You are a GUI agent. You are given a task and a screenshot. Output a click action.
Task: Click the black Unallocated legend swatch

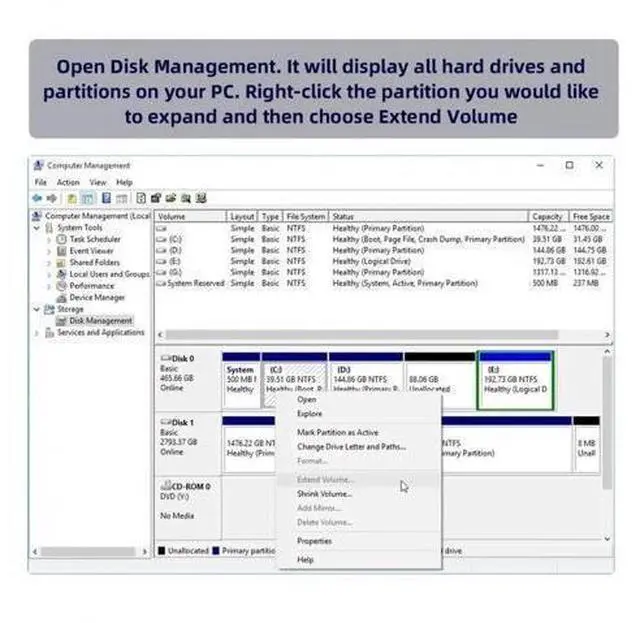point(162,551)
